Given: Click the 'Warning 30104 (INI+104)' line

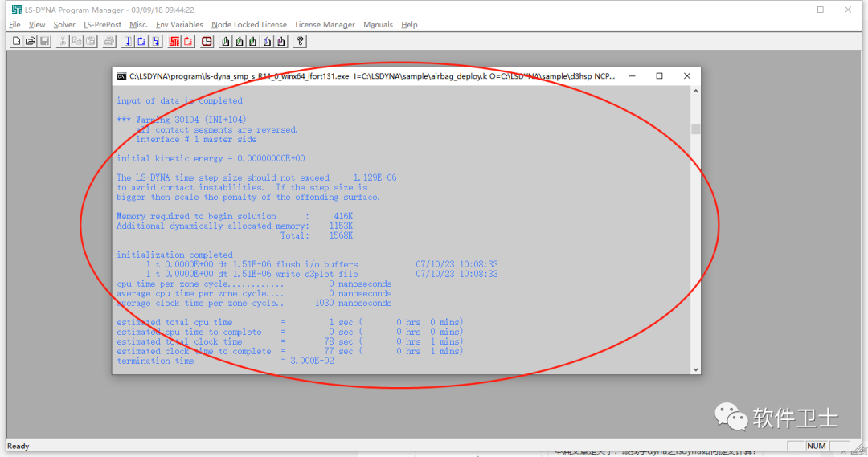Looking at the screenshot, I should [x=182, y=120].
